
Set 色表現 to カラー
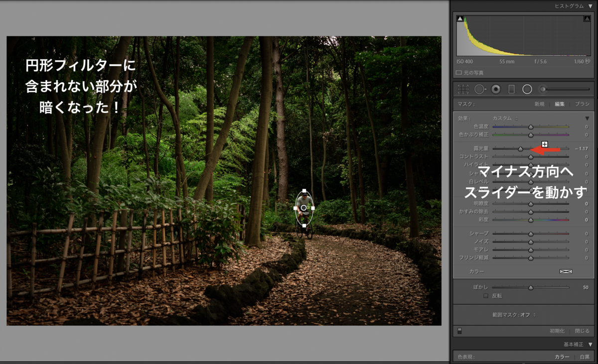click(x=562, y=357)
